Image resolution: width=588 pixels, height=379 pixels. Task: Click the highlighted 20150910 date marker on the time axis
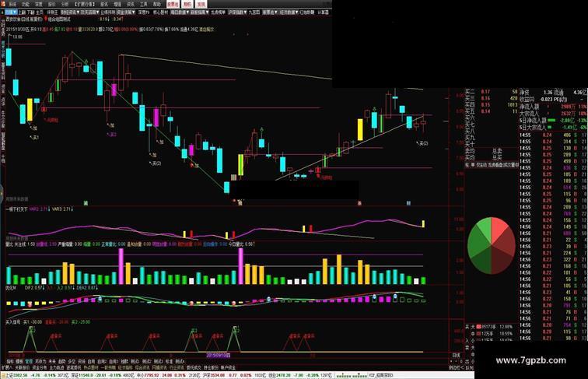pos(219,355)
